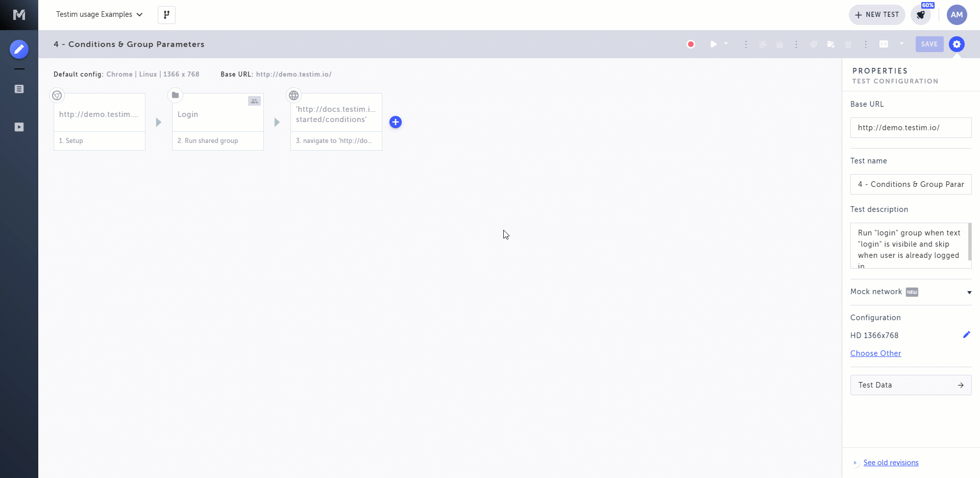Click the arrow between Login and navigate

pos(277,123)
